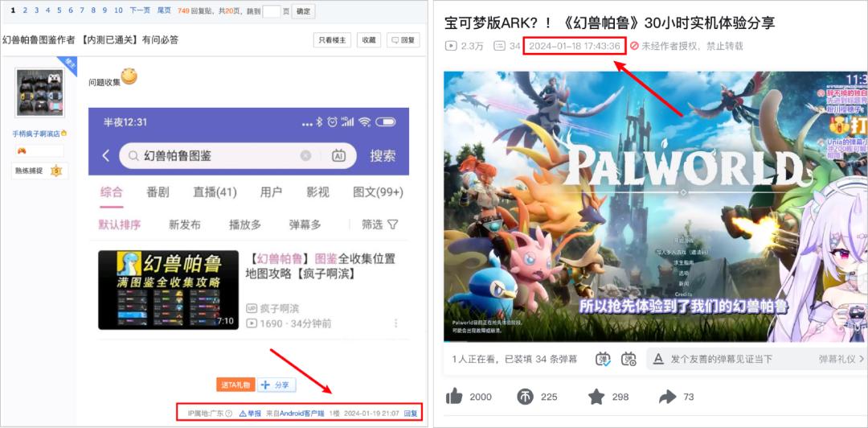Click the 确定 page jump button
868x428 pixels.
pos(303,11)
